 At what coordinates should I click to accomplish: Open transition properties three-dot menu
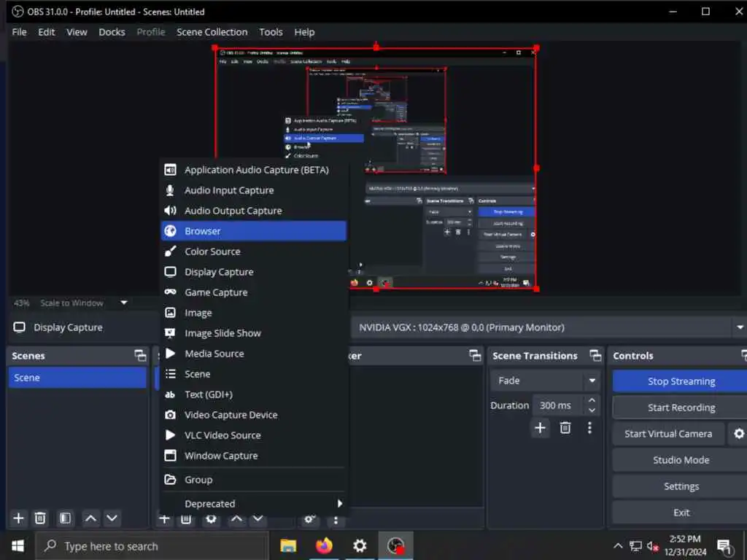coord(589,427)
